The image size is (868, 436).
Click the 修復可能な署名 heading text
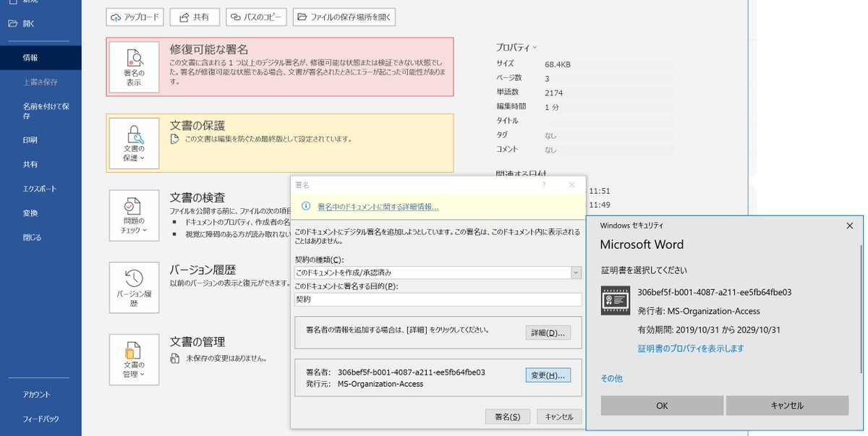click(x=209, y=50)
